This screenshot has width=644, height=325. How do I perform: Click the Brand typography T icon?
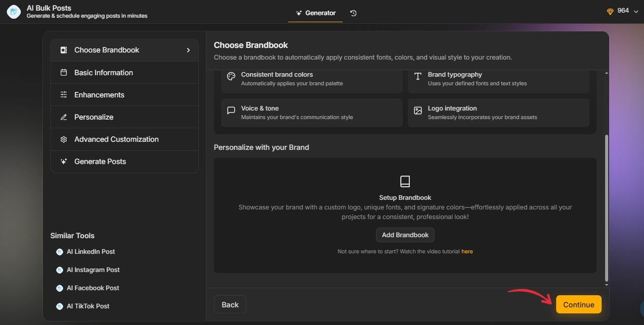(x=418, y=76)
